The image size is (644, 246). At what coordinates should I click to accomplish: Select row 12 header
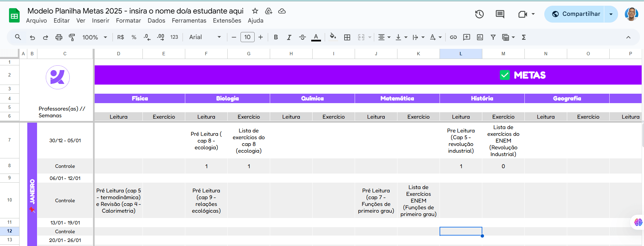point(9,231)
